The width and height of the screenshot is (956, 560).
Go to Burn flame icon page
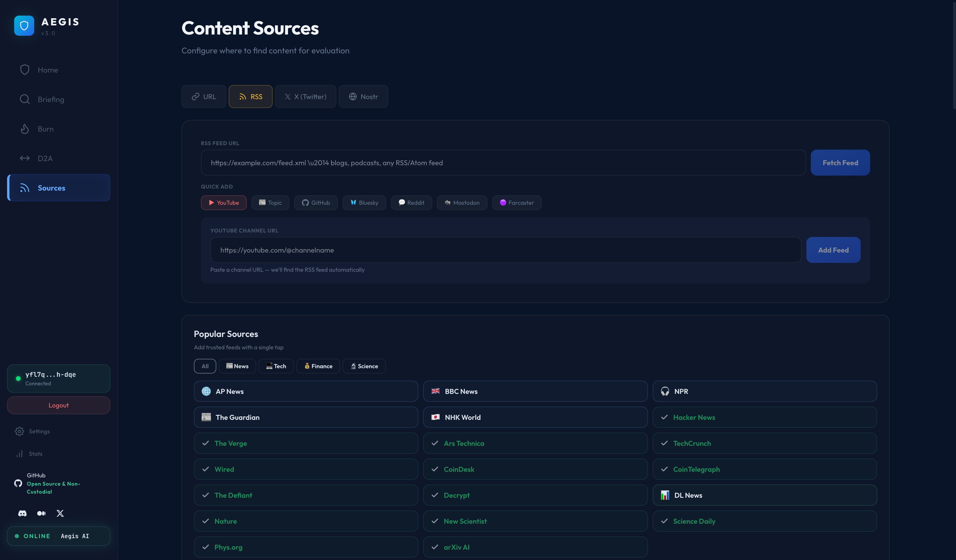click(25, 129)
